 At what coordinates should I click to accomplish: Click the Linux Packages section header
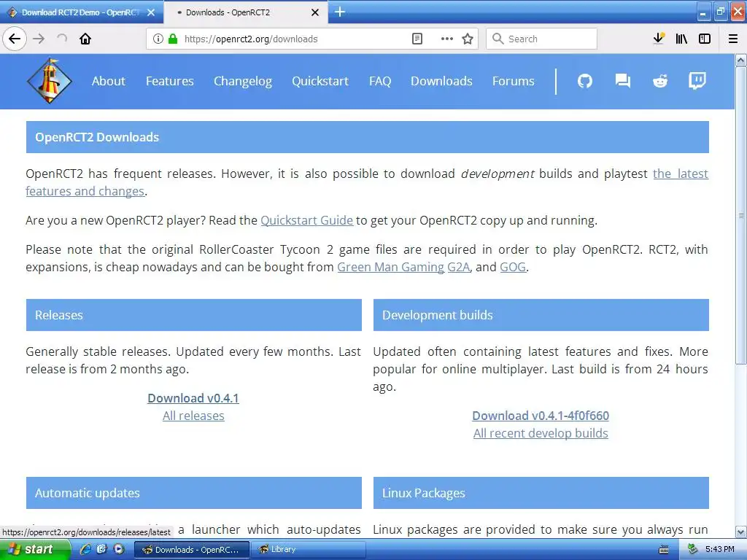[x=541, y=493]
